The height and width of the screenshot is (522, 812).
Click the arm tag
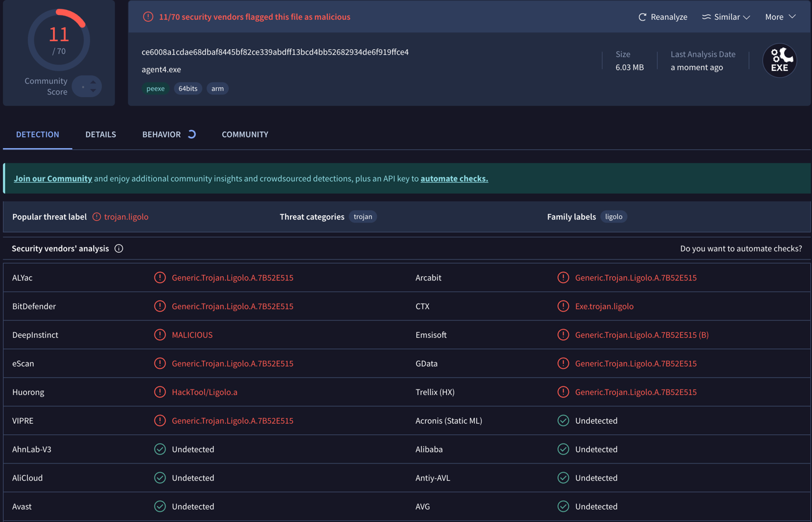217,88
